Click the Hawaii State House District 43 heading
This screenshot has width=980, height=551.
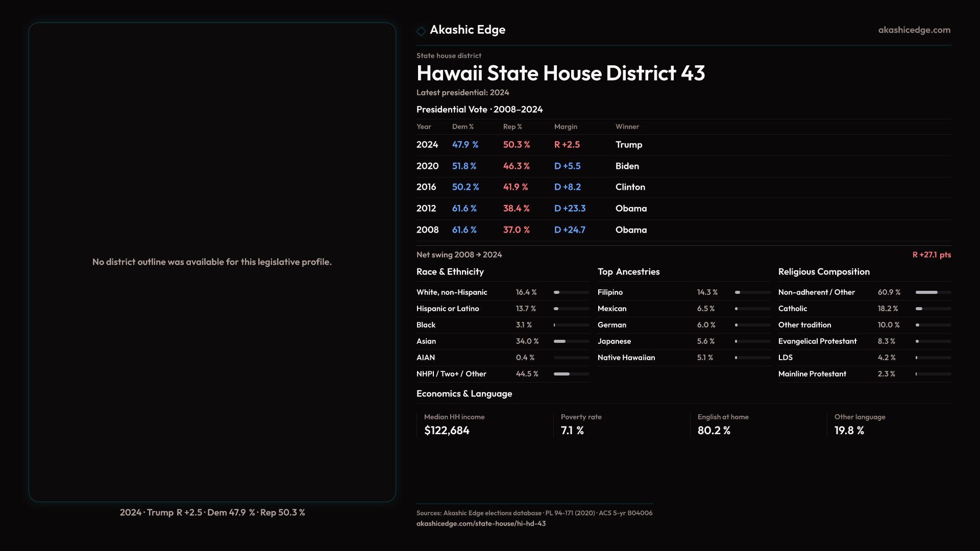coord(560,73)
